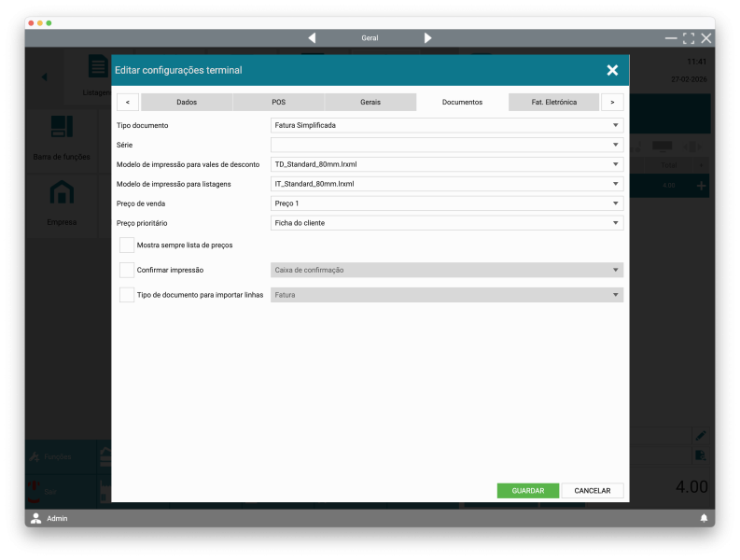The height and width of the screenshot is (560, 740).
Task: Click next arrow beside Geral title
Action: pyautogui.click(x=427, y=38)
